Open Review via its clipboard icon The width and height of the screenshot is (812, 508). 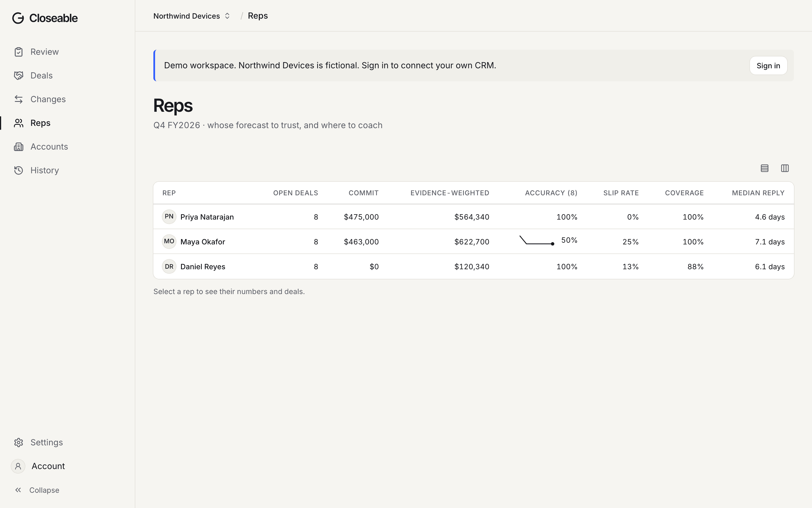pyautogui.click(x=18, y=52)
